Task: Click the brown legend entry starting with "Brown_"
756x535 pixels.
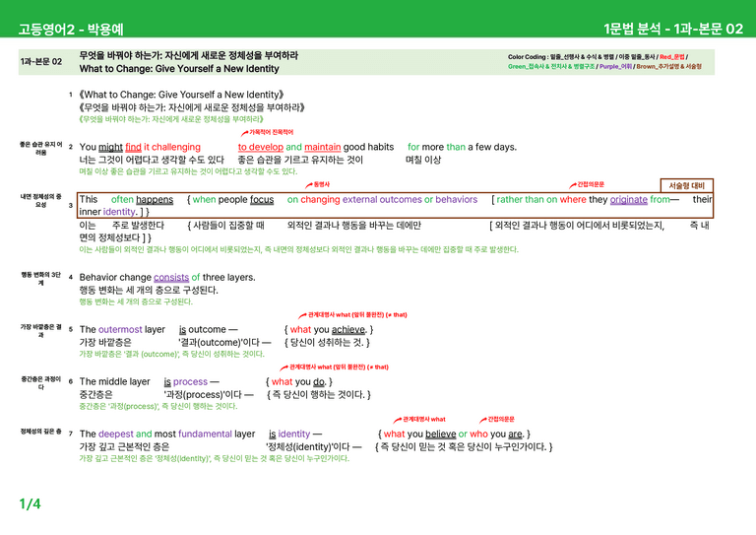Action: (x=669, y=67)
